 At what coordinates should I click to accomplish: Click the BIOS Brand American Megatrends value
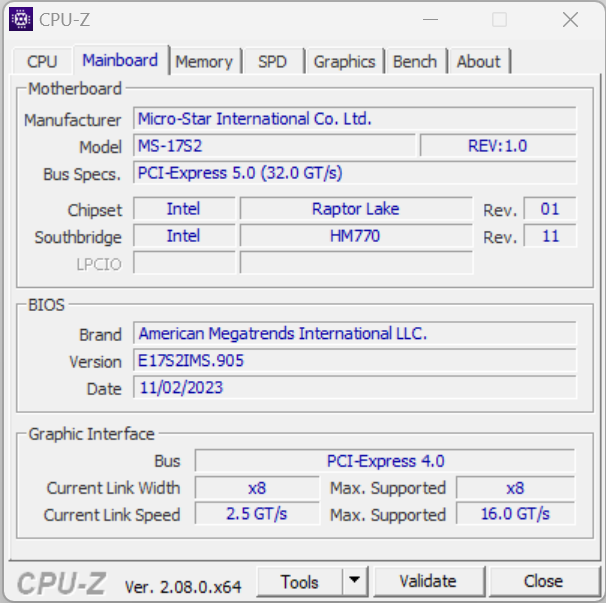[354, 333]
